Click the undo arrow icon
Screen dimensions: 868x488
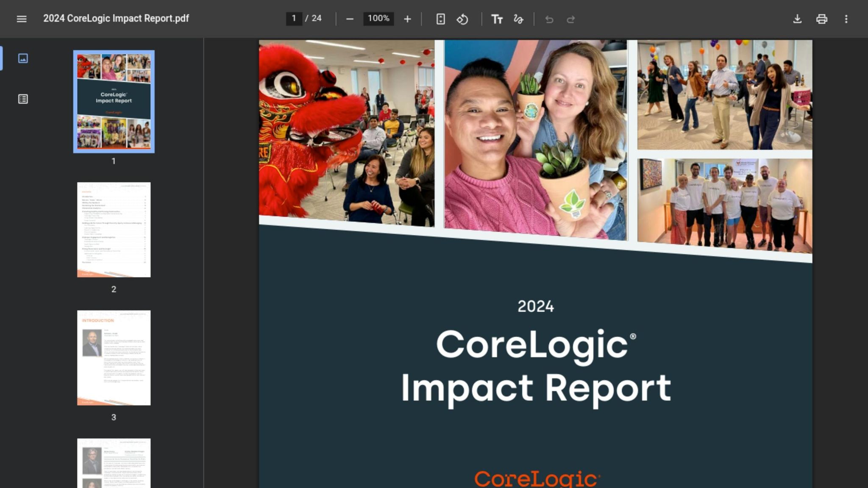tap(549, 19)
